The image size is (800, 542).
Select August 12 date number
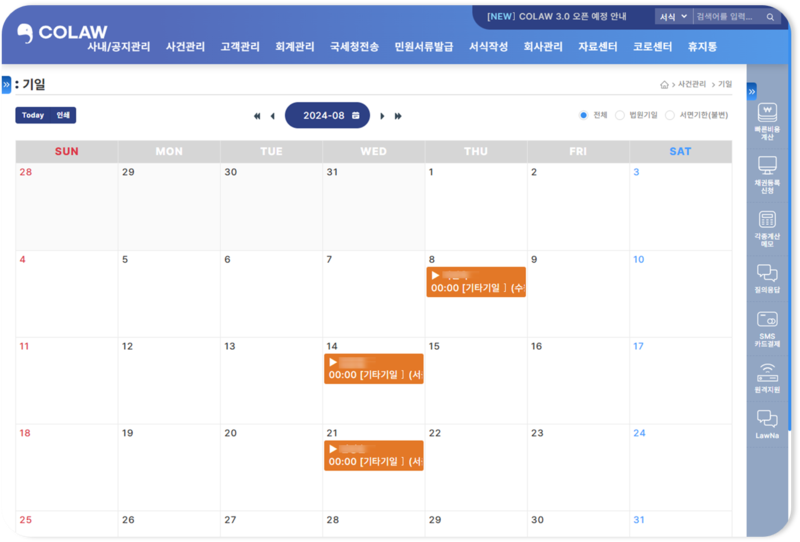(x=128, y=346)
